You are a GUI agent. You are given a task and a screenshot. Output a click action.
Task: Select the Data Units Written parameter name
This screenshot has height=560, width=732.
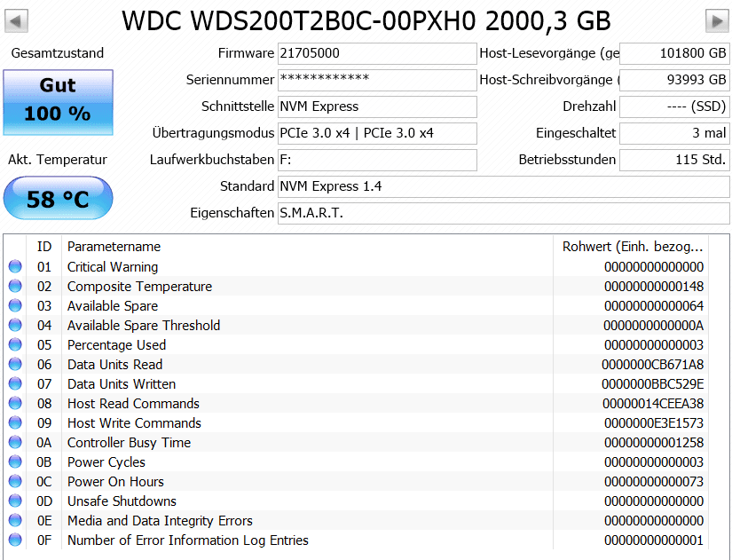point(122,384)
